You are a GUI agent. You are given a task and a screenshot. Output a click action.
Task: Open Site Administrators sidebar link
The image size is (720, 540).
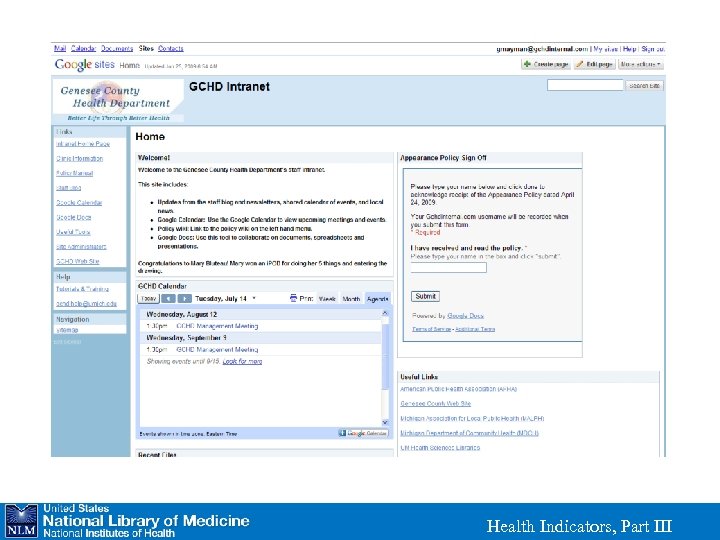(x=81, y=247)
